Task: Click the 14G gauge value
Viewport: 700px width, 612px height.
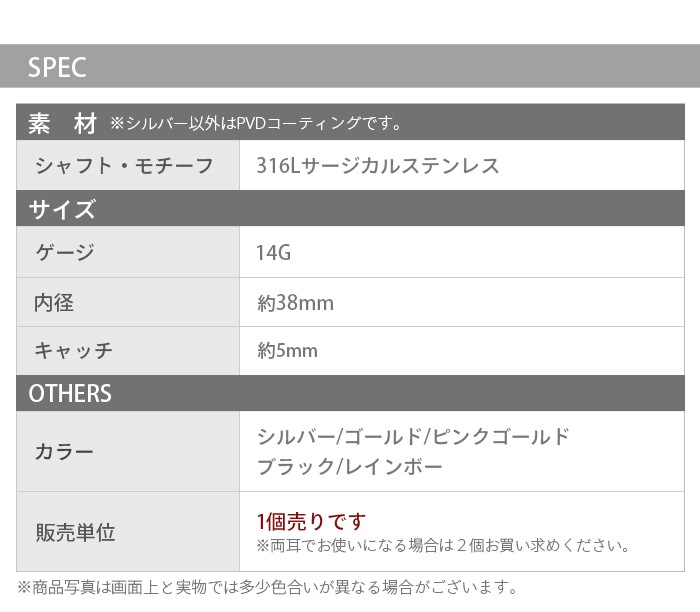Action: (x=273, y=253)
